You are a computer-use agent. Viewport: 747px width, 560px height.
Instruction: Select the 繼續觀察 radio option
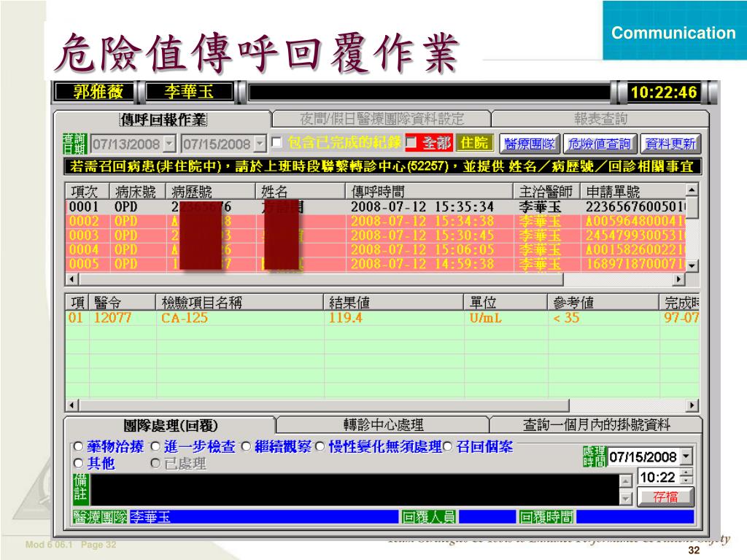tap(246, 447)
